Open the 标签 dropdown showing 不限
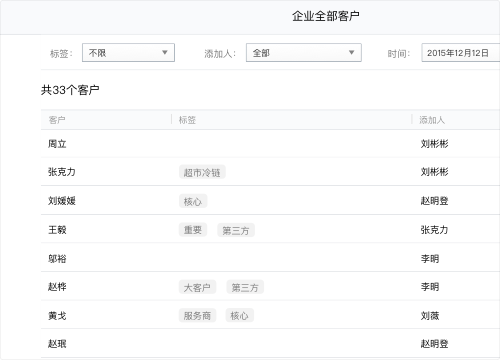500x360 pixels. (128, 53)
